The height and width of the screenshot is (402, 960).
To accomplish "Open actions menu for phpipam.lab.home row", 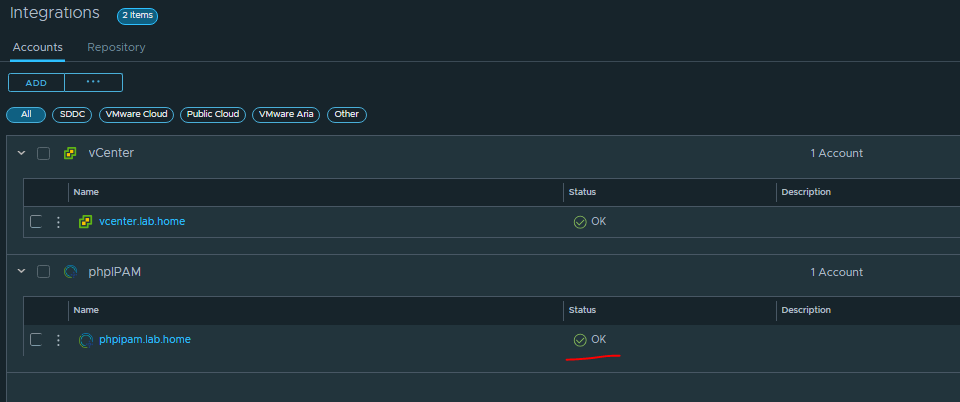I will click(58, 340).
